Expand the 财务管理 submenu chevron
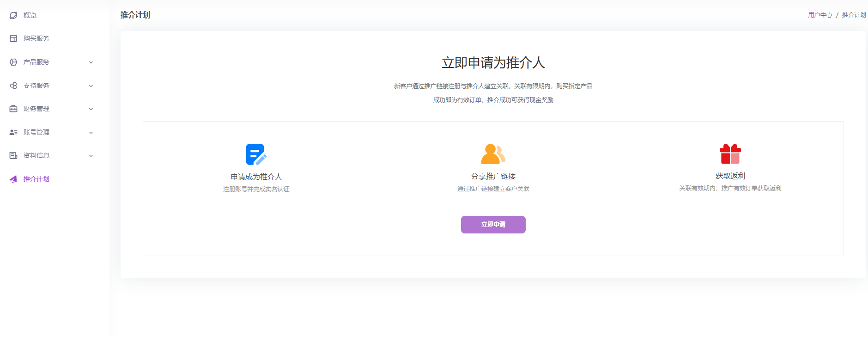Viewport: 868px width, 337px height. (x=91, y=109)
